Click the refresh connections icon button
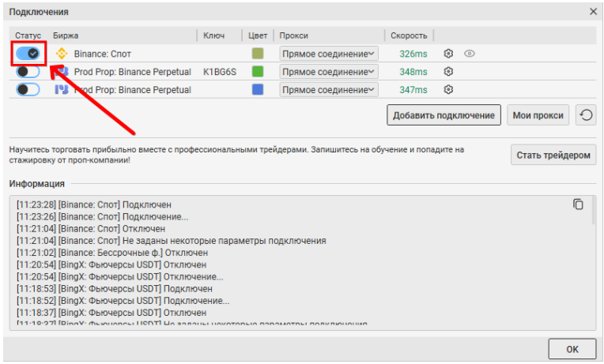Viewport: 604px width, 364px height. coord(585,115)
